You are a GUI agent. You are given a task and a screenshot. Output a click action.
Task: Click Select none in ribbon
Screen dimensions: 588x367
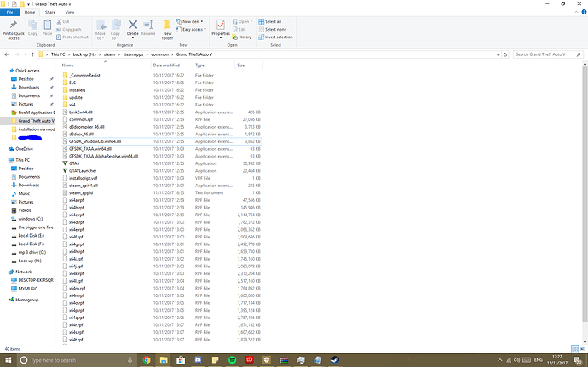272,29
